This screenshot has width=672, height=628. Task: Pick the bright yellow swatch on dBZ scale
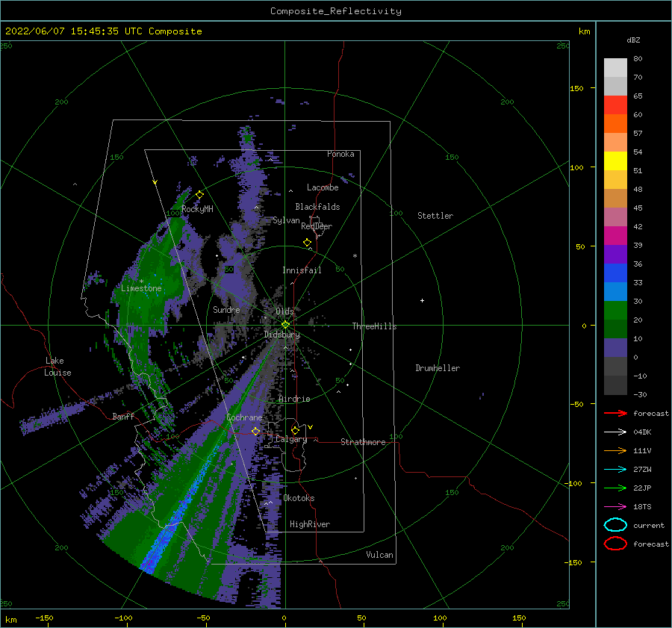click(615, 161)
